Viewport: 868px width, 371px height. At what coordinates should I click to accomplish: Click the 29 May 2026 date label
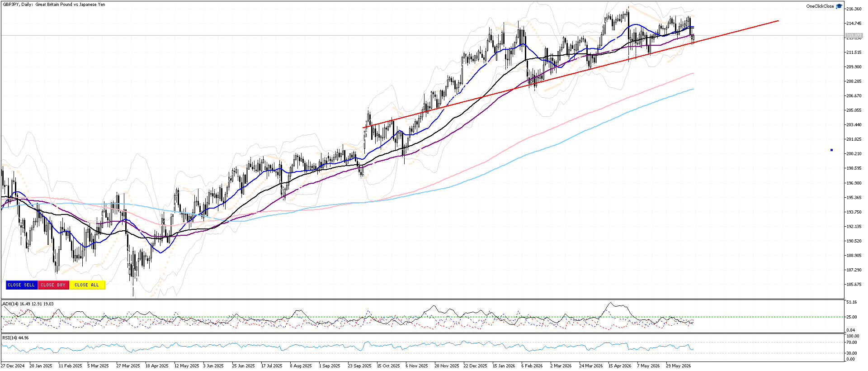click(x=679, y=366)
